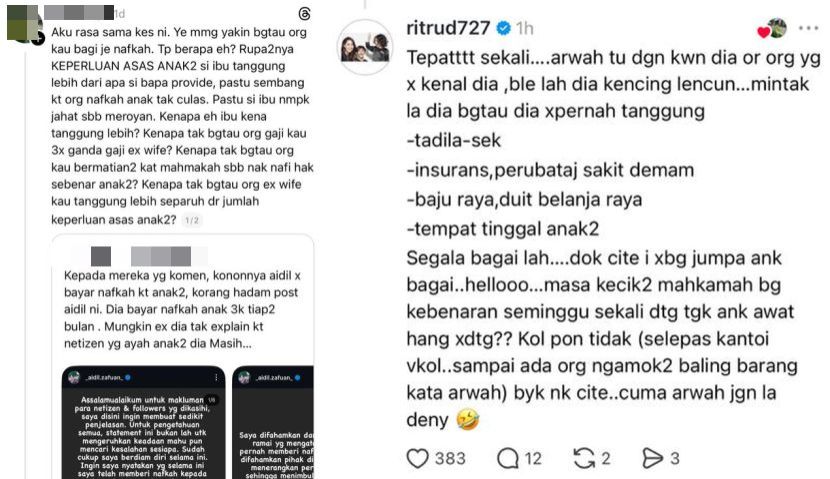Open the second _aidil.zafuan_ story screenshot
The image size is (830, 479).
pyautogui.click(x=273, y=422)
